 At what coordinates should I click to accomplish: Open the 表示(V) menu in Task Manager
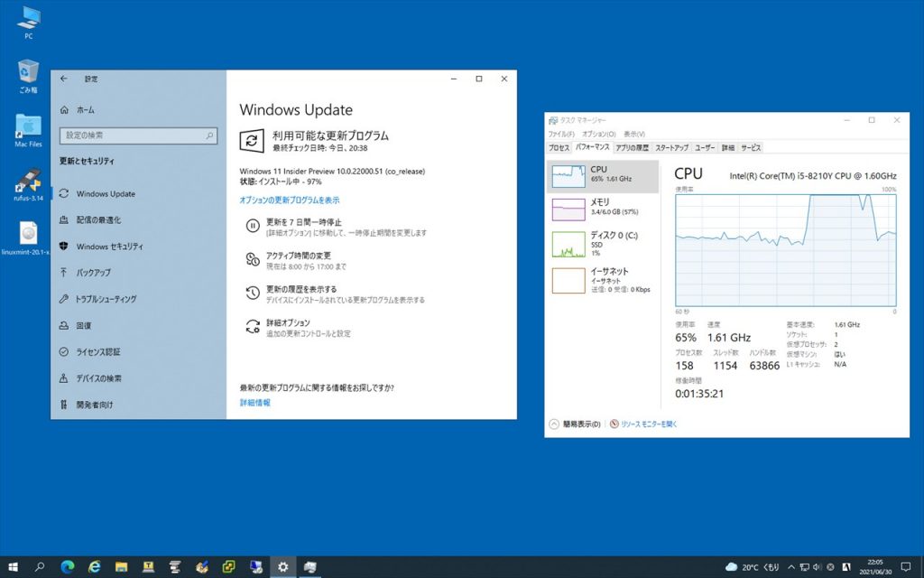point(634,134)
